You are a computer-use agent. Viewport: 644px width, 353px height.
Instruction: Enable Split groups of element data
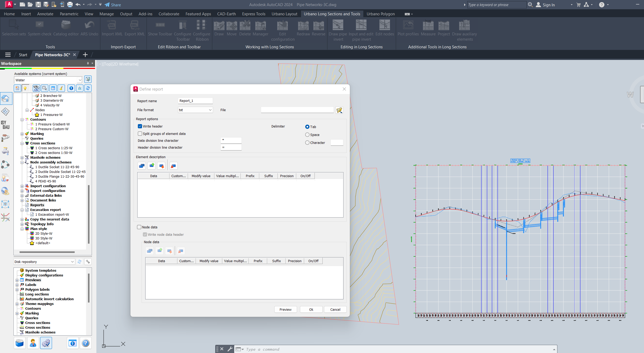tap(140, 134)
